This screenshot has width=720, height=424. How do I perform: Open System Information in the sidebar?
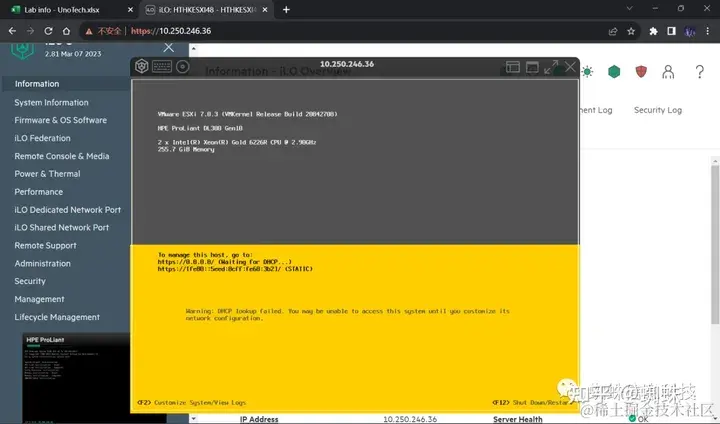(x=51, y=102)
